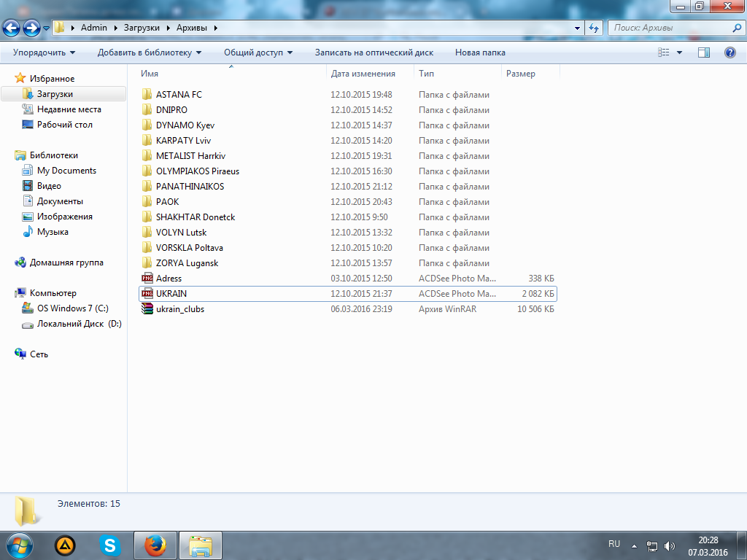Image resolution: width=747 pixels, height=560 pixels.
Task: Open Добавить в библиотеку menu
Action: (150, 52)
